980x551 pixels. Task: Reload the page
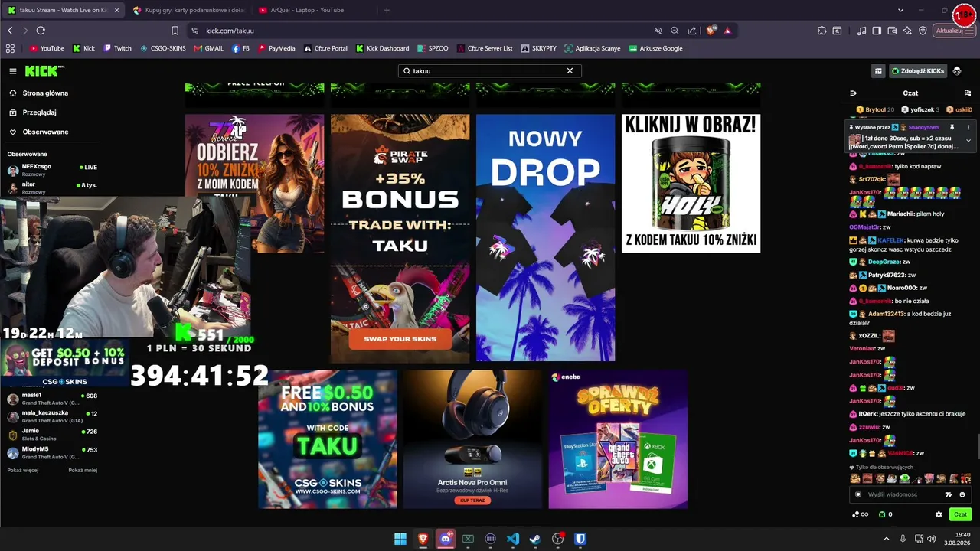point(41,31)
